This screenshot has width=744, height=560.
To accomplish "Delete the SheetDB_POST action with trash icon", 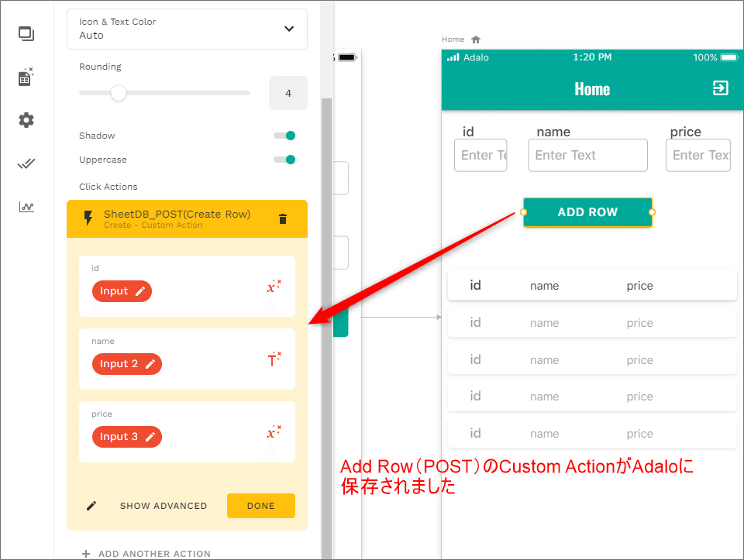I will pos(283,218).
